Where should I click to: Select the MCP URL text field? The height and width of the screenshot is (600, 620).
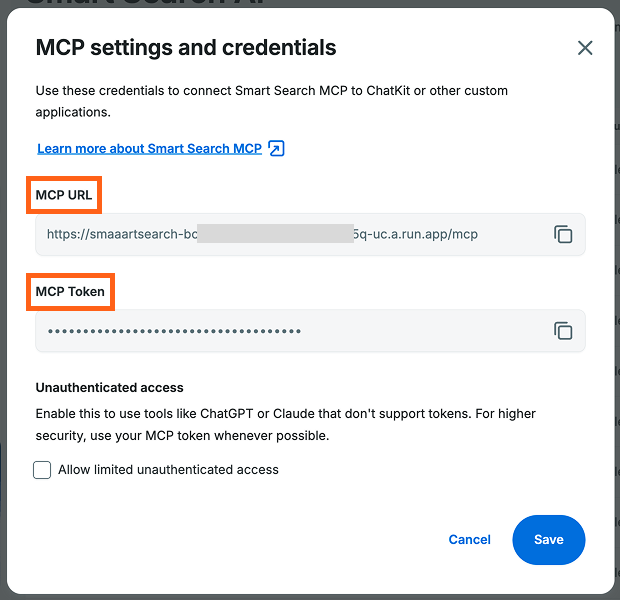[310, 234]
